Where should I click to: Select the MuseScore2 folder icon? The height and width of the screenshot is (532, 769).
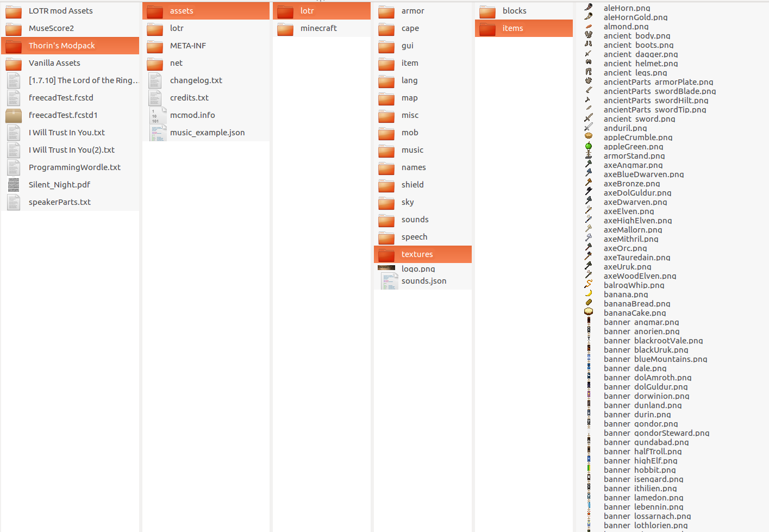(14, 28)
